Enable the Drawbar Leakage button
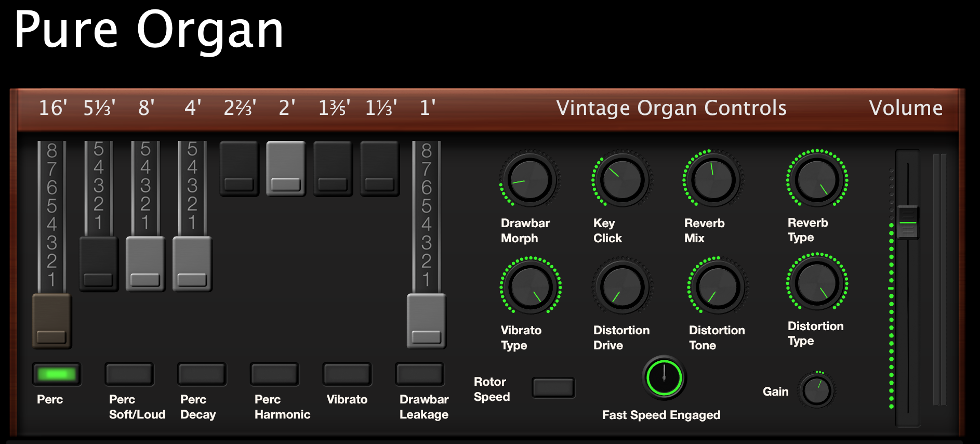 pos(420,374)
